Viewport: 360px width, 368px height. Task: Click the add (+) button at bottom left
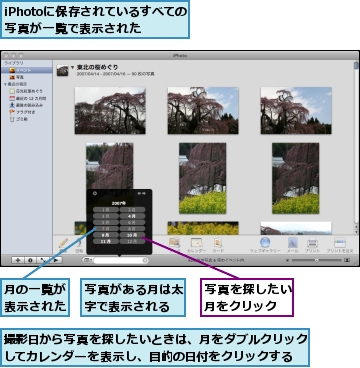(x=18, y=260)
